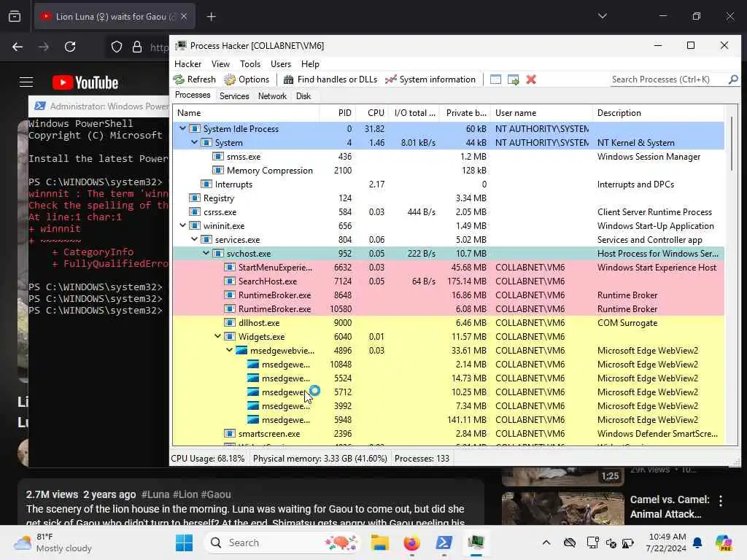Select RuntimeBroker.exe with PID 8648
This screenshot has height=560, width=747.
(x=449, y=295)
